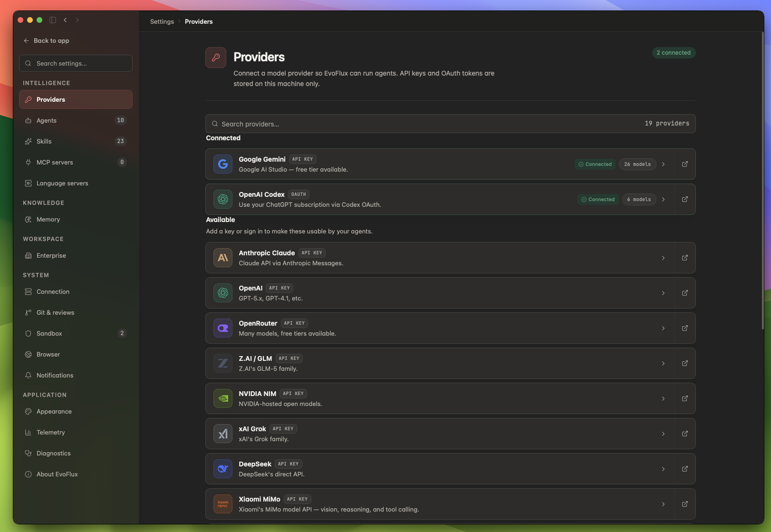Click the 26 models badge for Gemini

pyautogui.click(x=637, y=164)
